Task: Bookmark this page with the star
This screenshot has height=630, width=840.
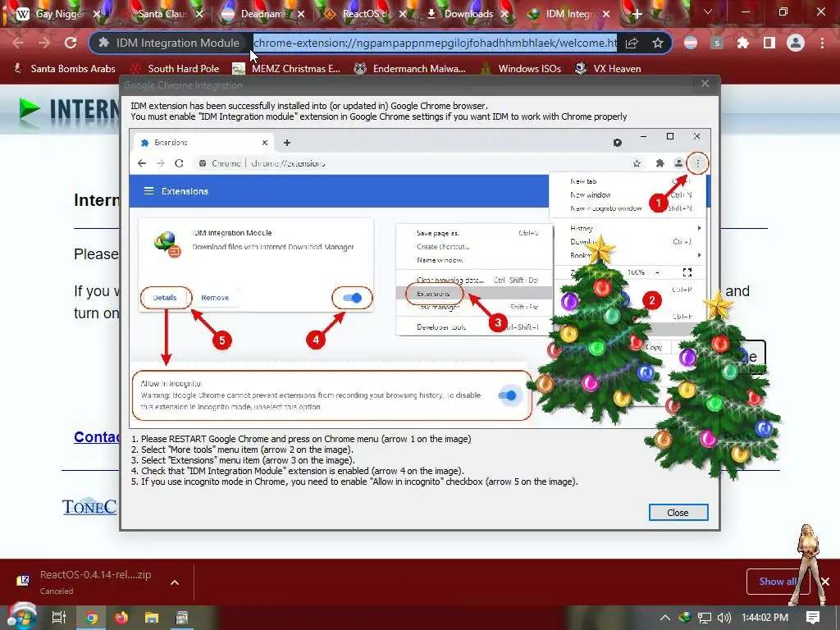Action: click(x=658, y=43)
